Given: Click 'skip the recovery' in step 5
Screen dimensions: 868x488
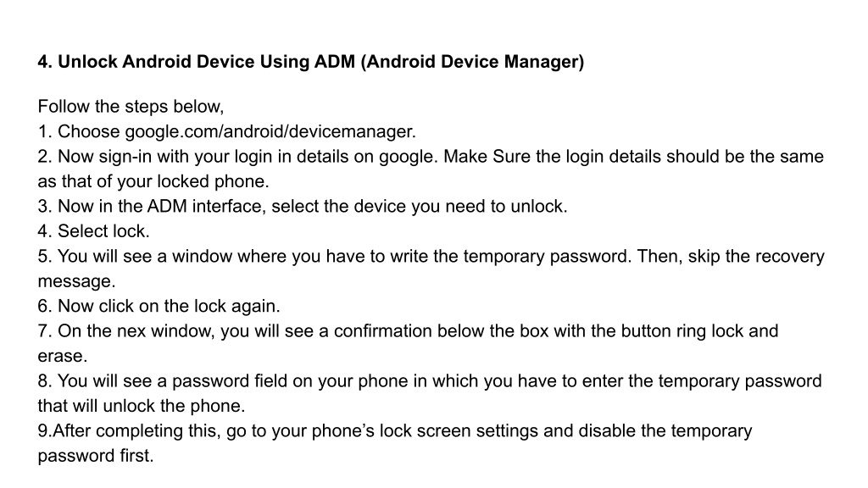Looking at the screenshot, I should (x=756, y=256).
